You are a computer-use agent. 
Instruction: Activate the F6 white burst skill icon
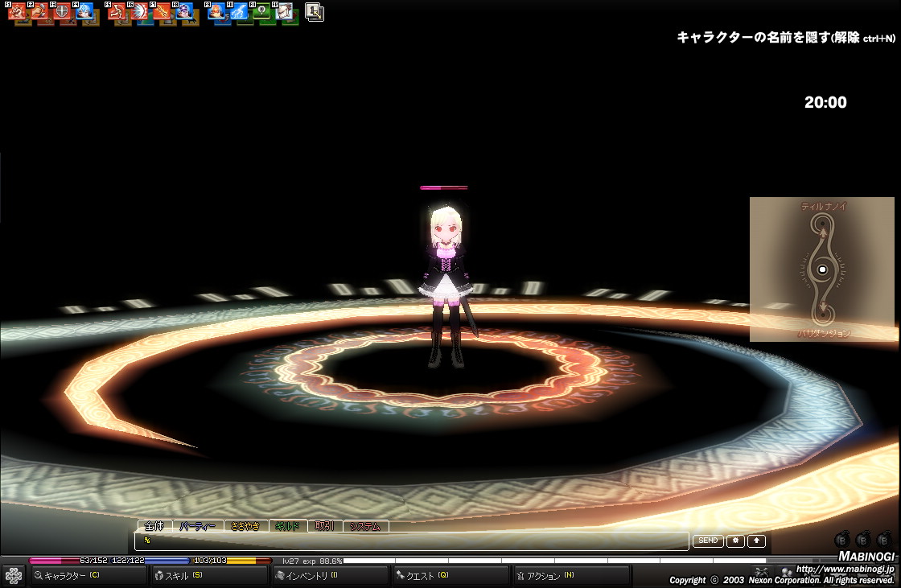pyautogui.click(x=139, y=12)
